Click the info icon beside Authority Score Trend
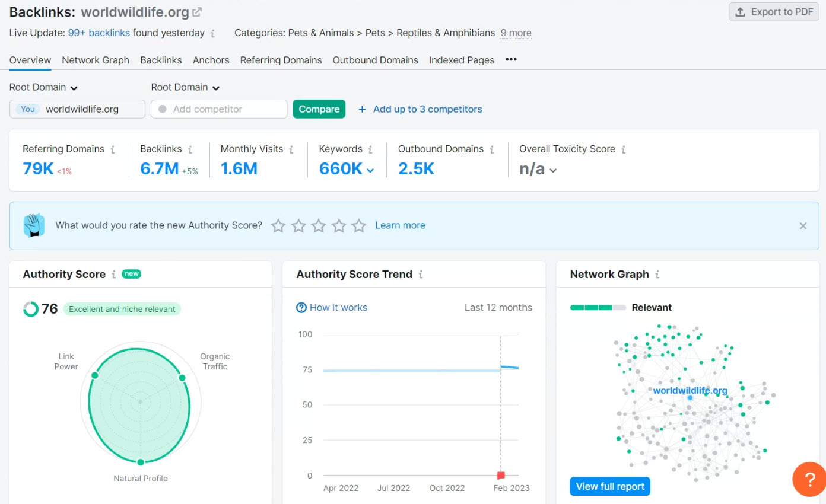The width and height of the screenshot is (826, 504). [421, 275]
